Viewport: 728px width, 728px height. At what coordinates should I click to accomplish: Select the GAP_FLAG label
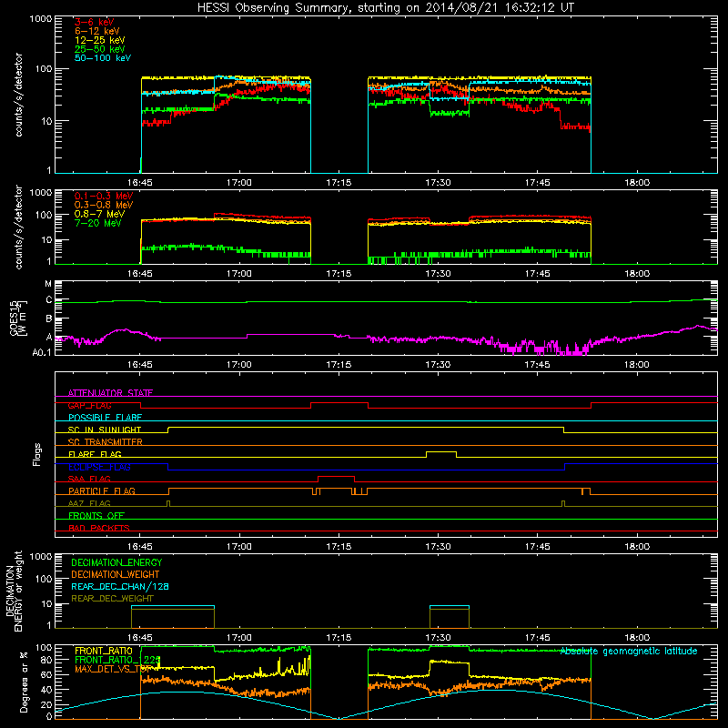[x=89, y=405]
